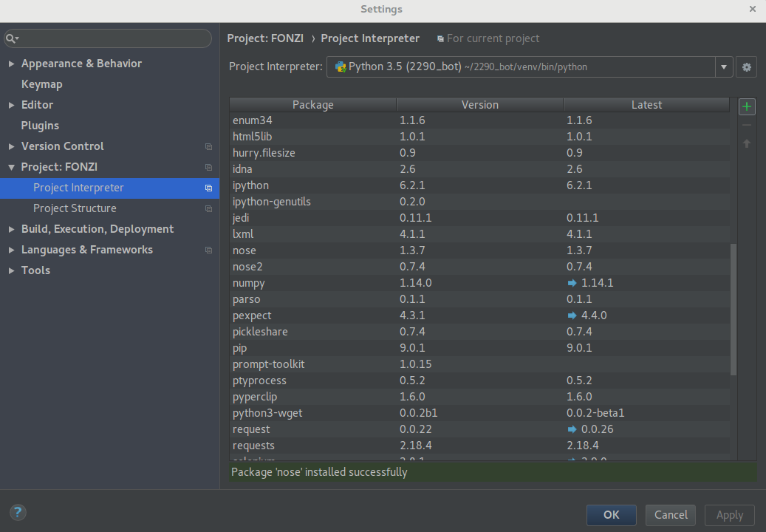Click the pexpect update arrow icon
The image size is (766, 532).
coord(572,316)
